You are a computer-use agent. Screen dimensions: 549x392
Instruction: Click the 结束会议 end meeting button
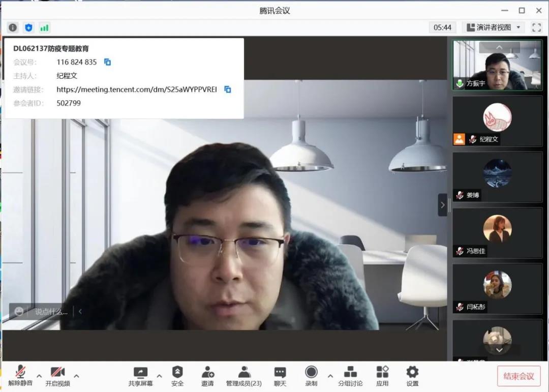click(518, 376)
